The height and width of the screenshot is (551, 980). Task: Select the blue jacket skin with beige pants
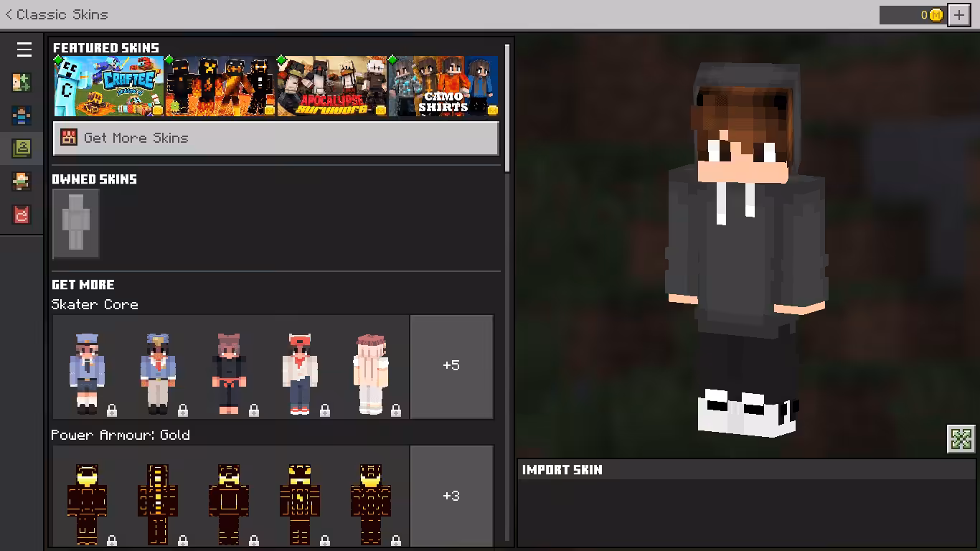(x=158, y=374)
